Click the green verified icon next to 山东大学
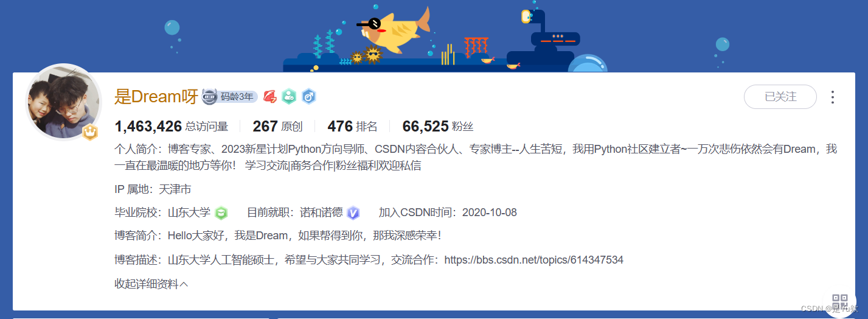The width and height of the screenshot is (868, 319). (x=221, y=212)
